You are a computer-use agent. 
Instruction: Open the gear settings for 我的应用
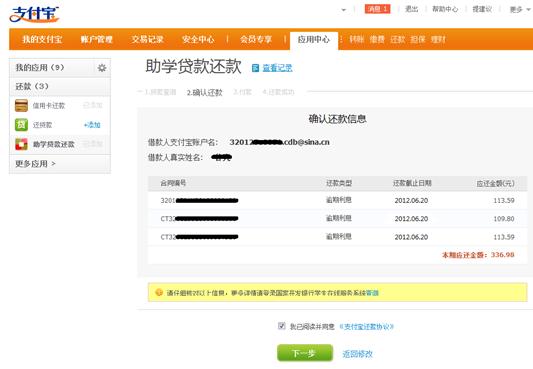(x=102, y=68)
